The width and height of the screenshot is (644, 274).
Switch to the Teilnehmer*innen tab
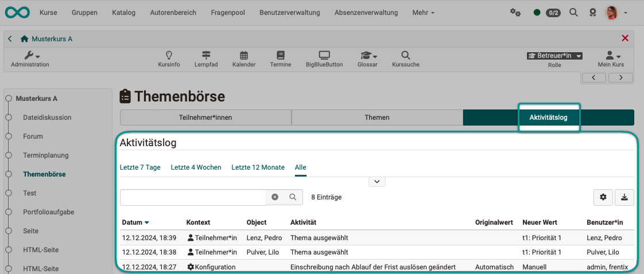click(x=205, y=118)
